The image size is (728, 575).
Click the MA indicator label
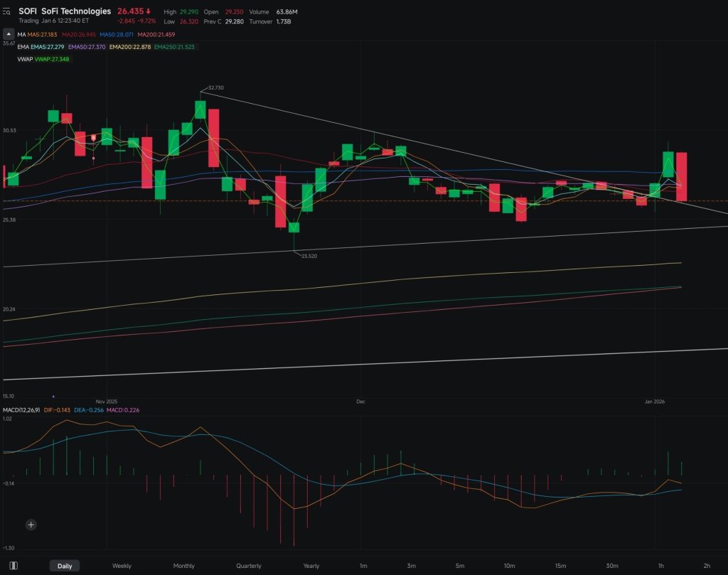point(21,35)
